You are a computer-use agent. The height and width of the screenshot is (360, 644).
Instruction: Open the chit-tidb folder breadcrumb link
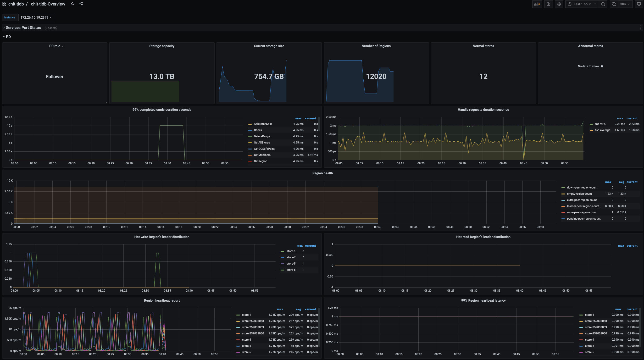(x=16, y=4)
